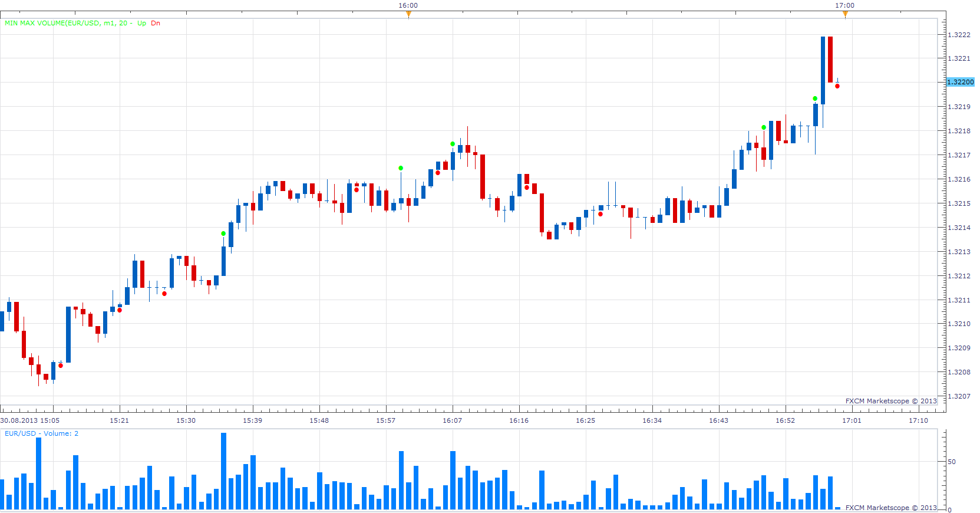Image resolution: width=980 pixels, height=513 pixels.
Task: Click the 1.3215 price axis label
Action: click(959, 203)
